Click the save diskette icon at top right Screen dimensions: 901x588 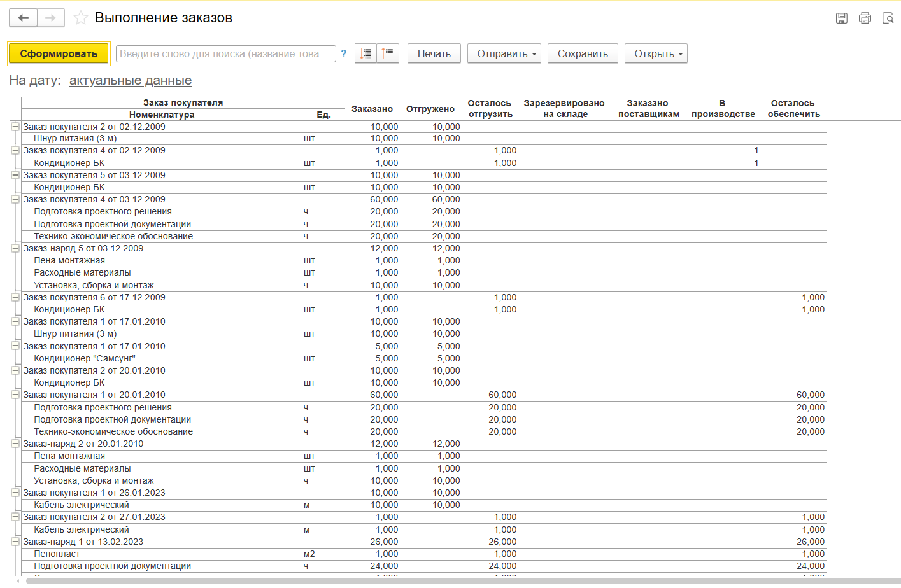tap(841, 18)
